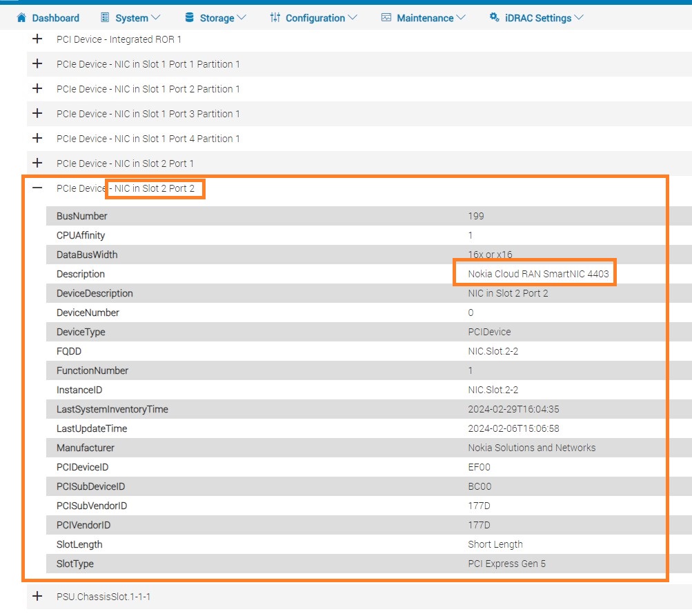Click the Storage database icon

[189, 17]
